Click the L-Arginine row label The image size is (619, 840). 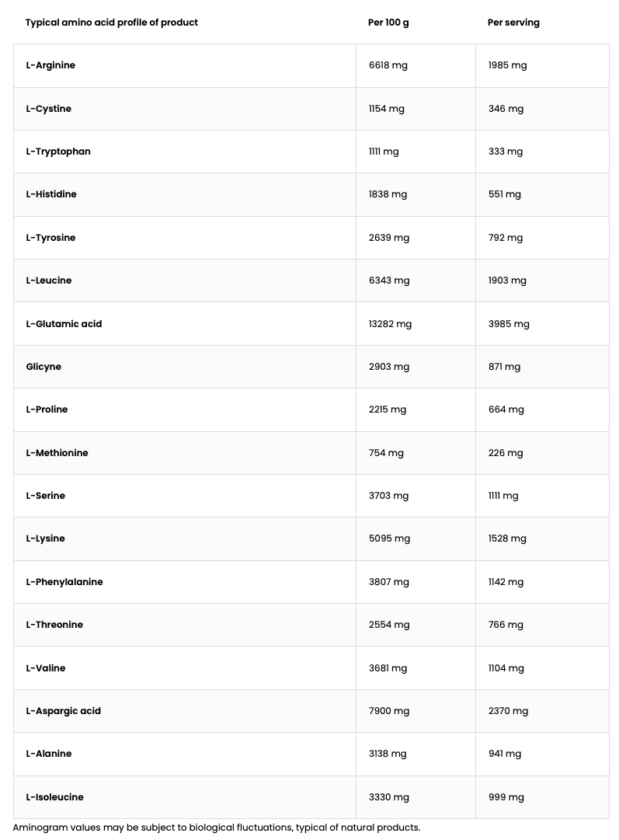50,65
